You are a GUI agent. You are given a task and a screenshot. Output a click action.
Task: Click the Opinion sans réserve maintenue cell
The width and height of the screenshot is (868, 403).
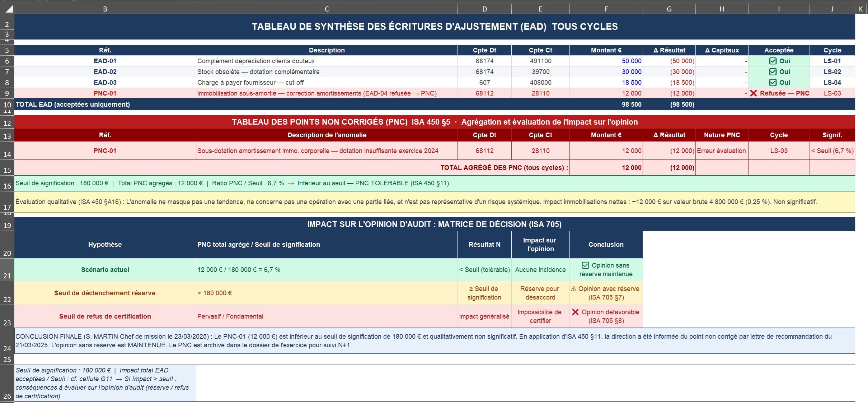point(606,270)
